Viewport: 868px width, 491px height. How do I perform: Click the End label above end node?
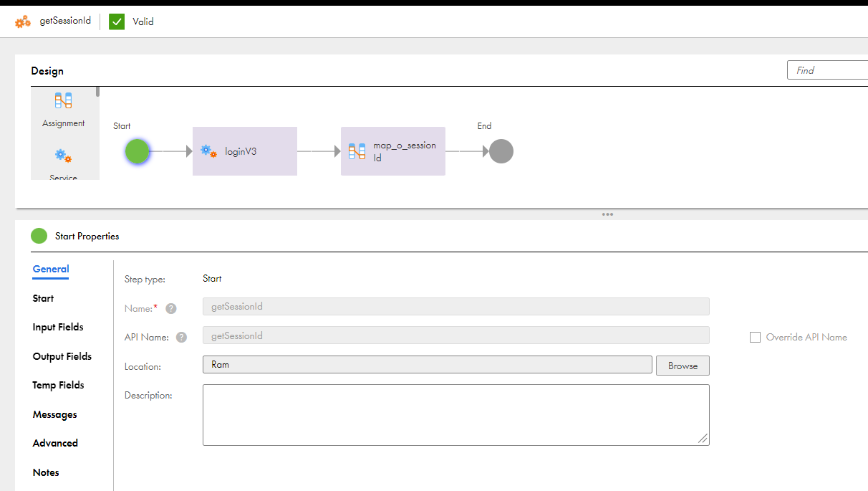(x=485, y=126)
